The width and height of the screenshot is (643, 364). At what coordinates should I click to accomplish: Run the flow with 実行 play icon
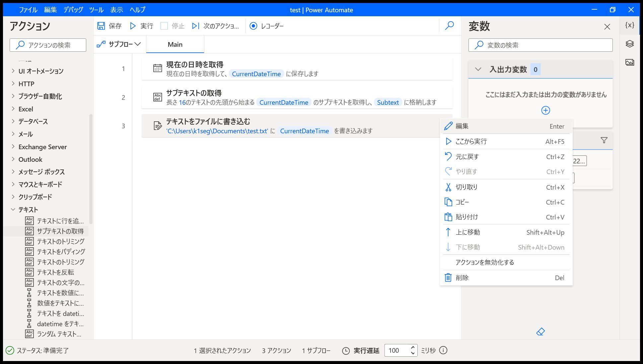(x=133, y=26)
